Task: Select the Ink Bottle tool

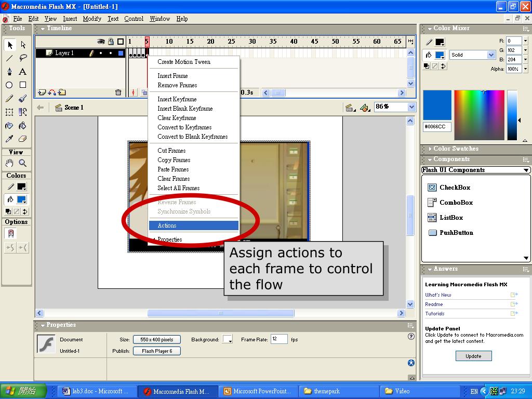Action: tap(10, 126)
